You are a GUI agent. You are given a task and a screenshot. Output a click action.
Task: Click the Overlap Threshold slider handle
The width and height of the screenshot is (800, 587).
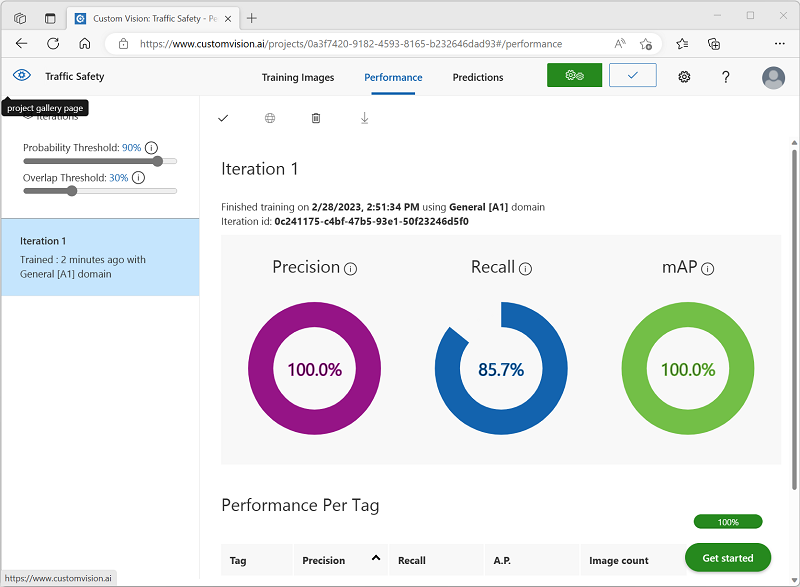pyautogui.click(x=72, y=191)
